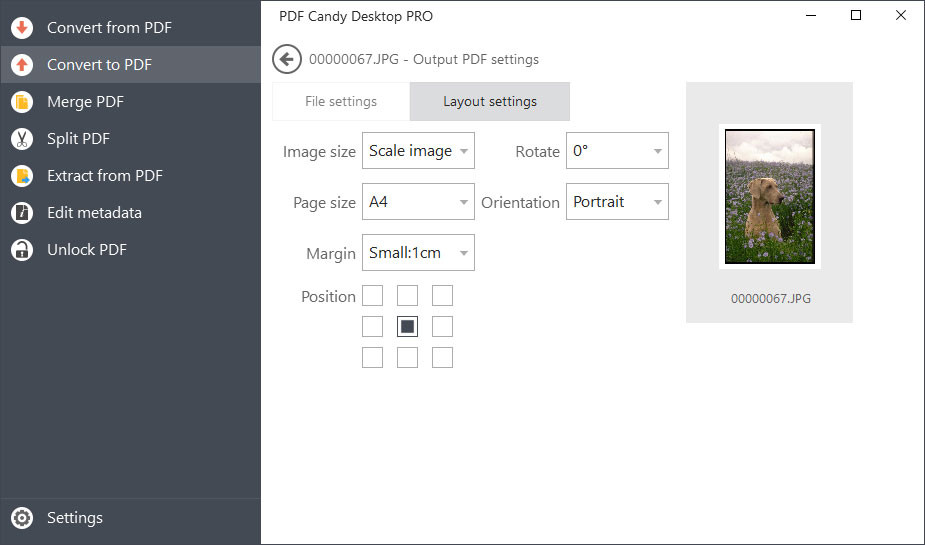Click the Split PDF scissors icon
Image resolution: width=925 pixels, height=545 pixels.
pos(22,139)
